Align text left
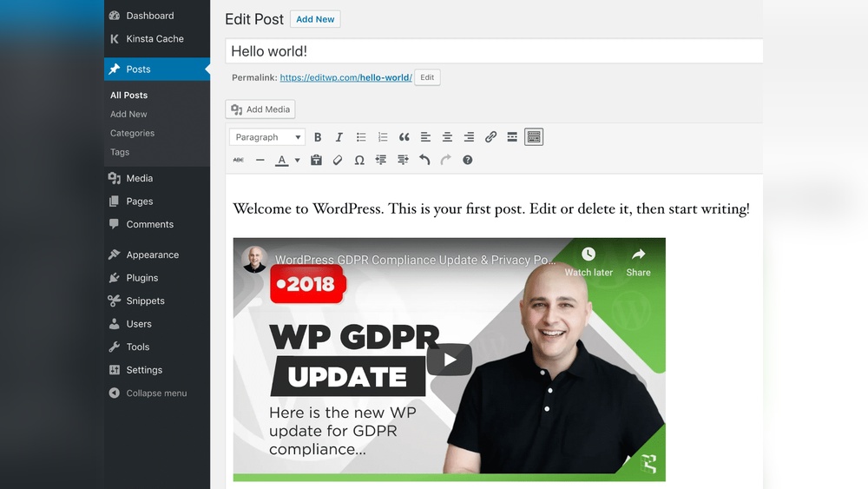The height and width of the screenshot is (489, 868). [x=425, y=136]
